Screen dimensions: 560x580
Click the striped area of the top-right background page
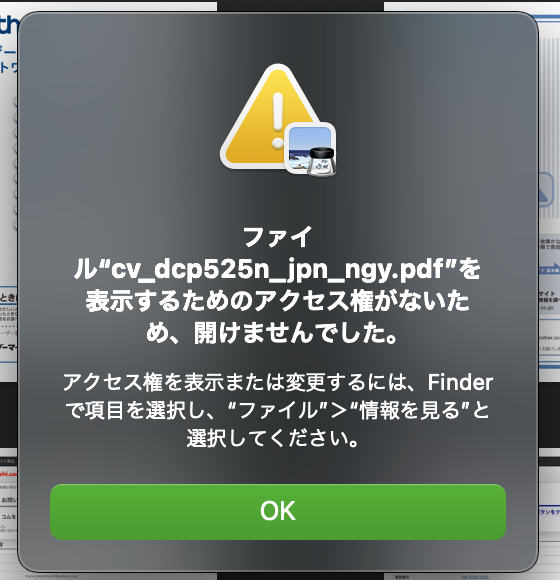click(550, 104)
